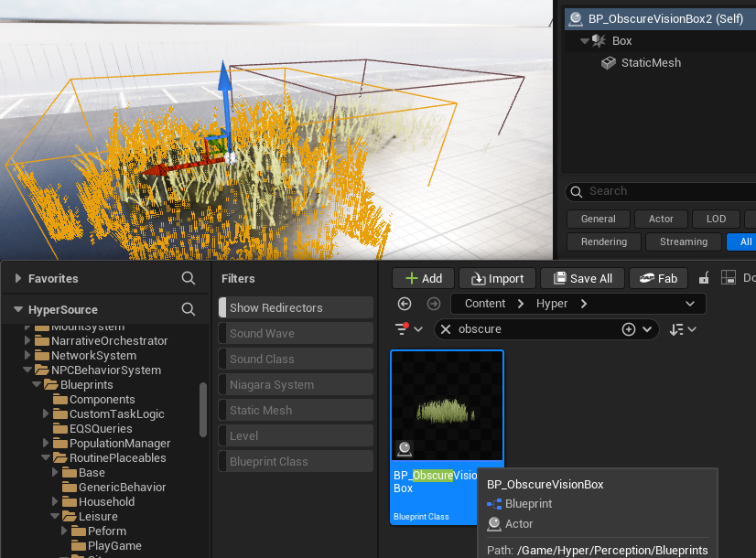Toggle the Show Redirectors filter

(x=295, y=307)
